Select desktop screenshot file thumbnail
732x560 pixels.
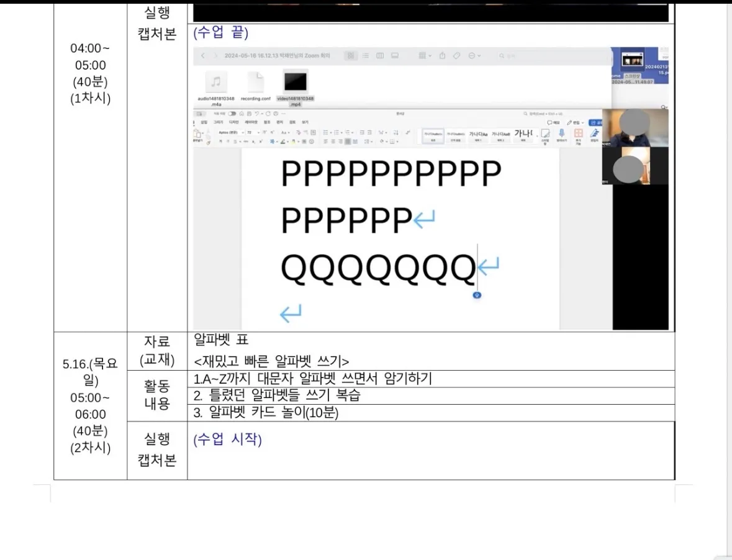click(x=633, y=60)
